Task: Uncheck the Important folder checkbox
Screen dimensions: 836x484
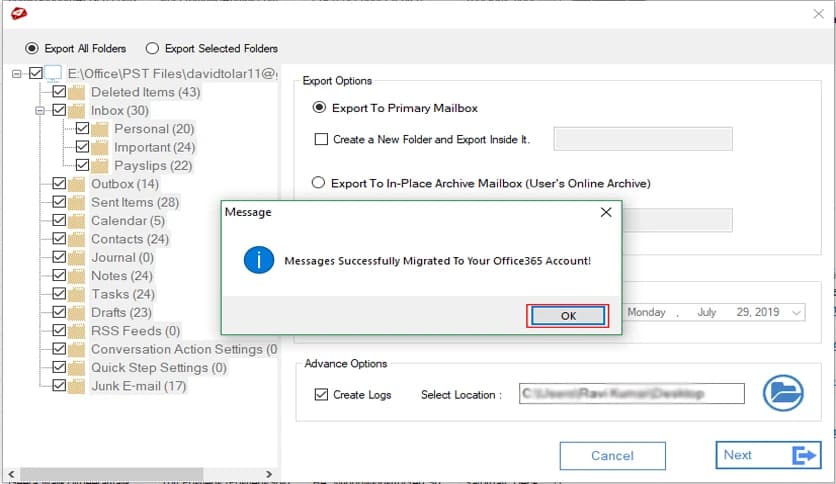Action: (x=82, y=147)
